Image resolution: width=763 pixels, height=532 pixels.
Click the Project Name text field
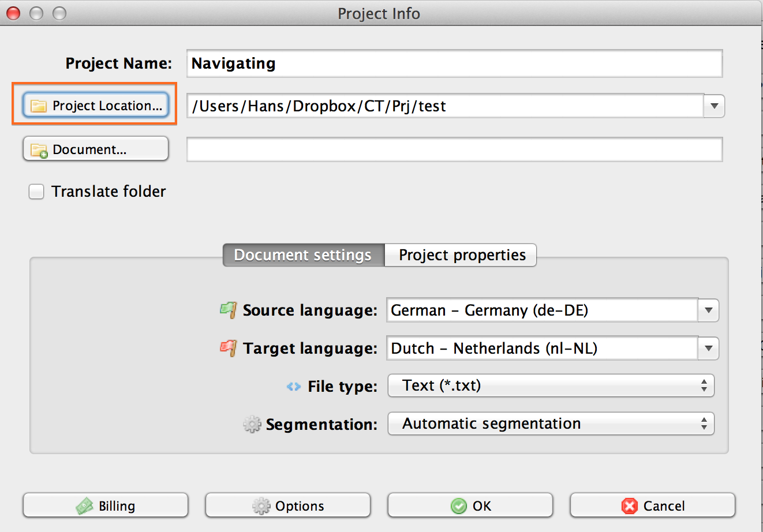pyautogui.click(x=454, y=63)
